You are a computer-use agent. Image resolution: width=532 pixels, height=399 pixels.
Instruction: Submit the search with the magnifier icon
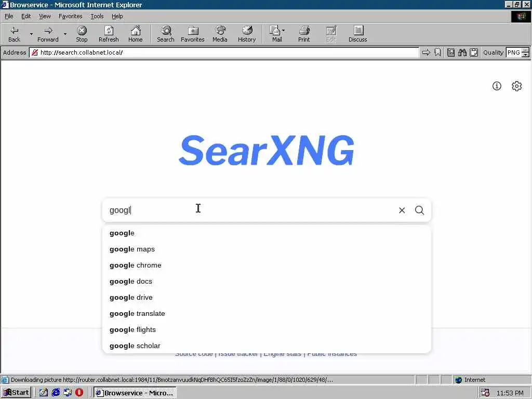[x=419, y=210]
